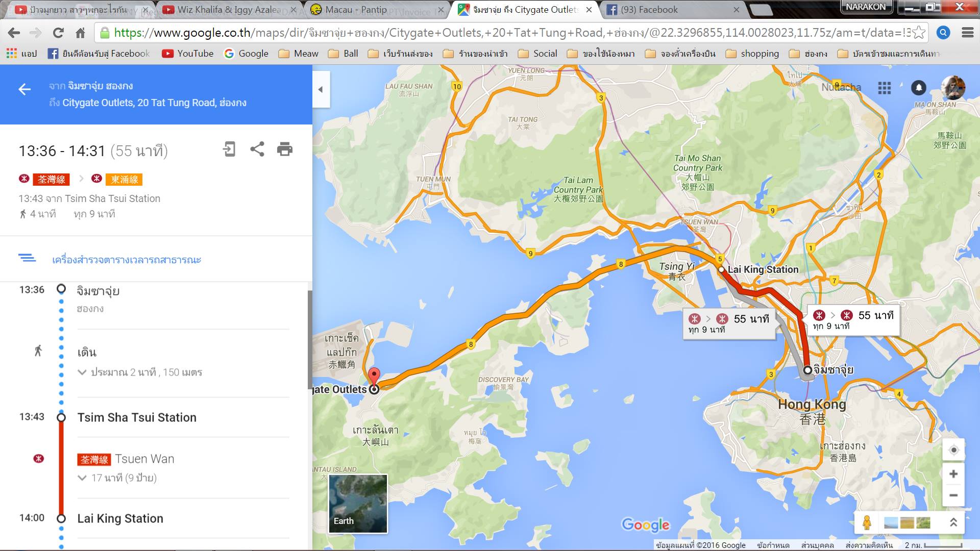Show your location on the map
The image size is (980, 551).
pyautogui.click(x=953, y=450)
